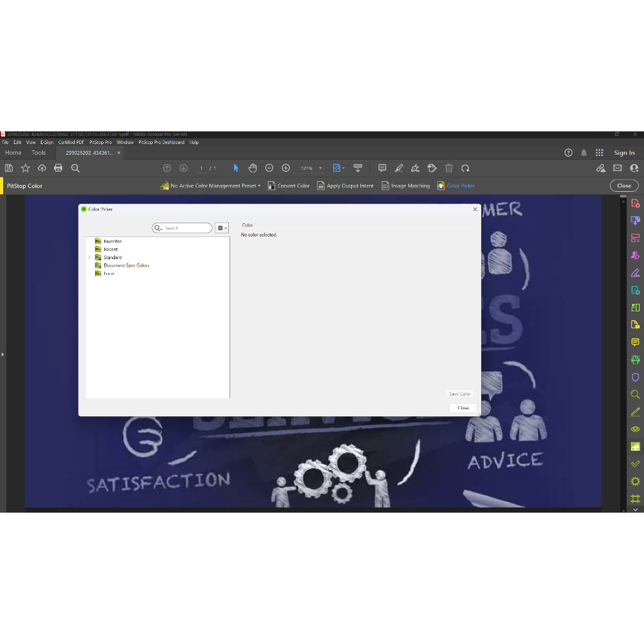Click Sign In in the top bar
This screenshot has height=644, width=644.
[x=624, y=153]
